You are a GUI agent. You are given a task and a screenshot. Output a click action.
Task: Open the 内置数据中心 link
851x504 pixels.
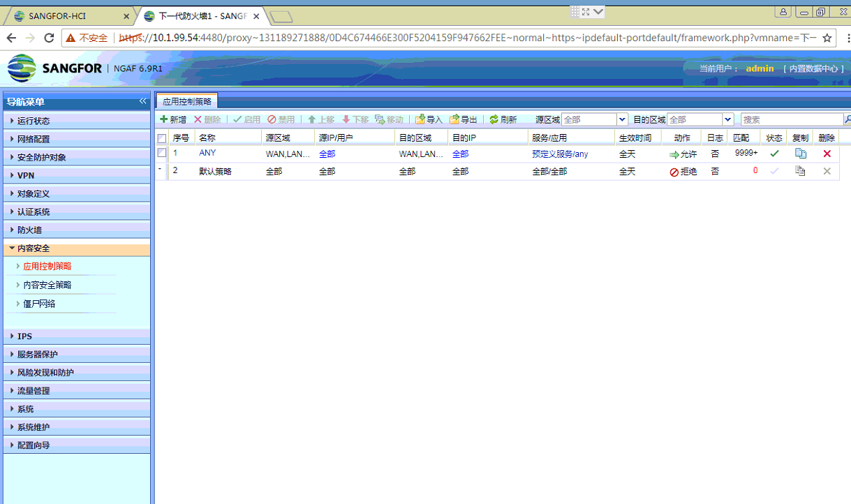813,68
